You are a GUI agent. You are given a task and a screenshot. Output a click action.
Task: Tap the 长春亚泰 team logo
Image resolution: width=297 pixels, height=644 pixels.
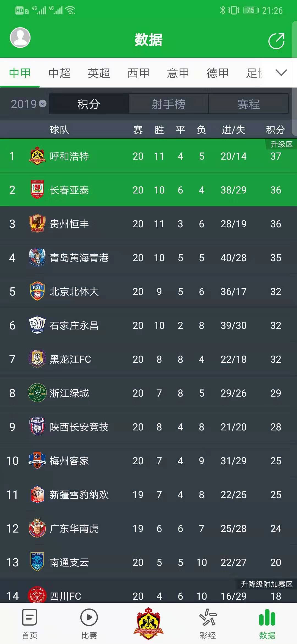click(37, 190)
